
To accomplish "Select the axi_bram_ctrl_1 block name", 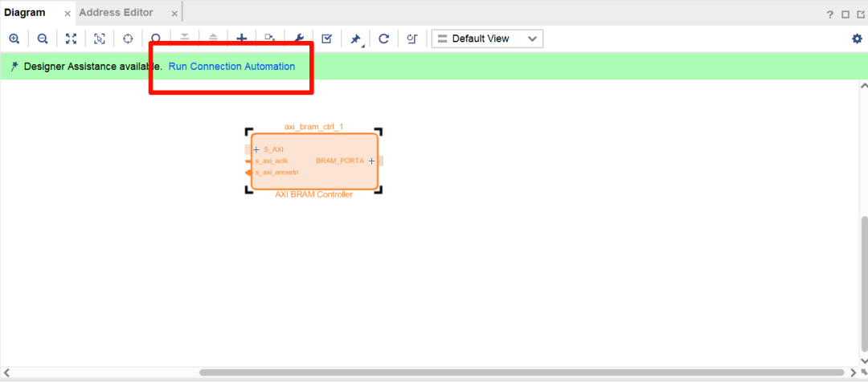I will tap(314, 127).
